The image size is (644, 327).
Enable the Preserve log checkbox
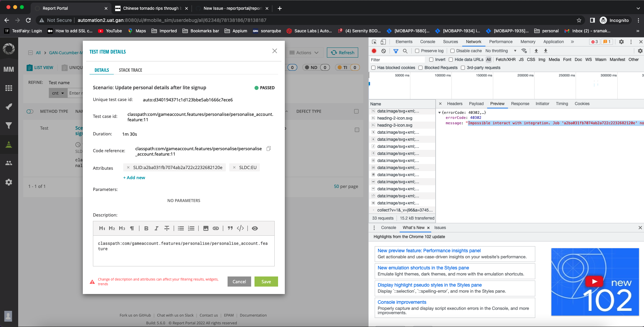417,51
